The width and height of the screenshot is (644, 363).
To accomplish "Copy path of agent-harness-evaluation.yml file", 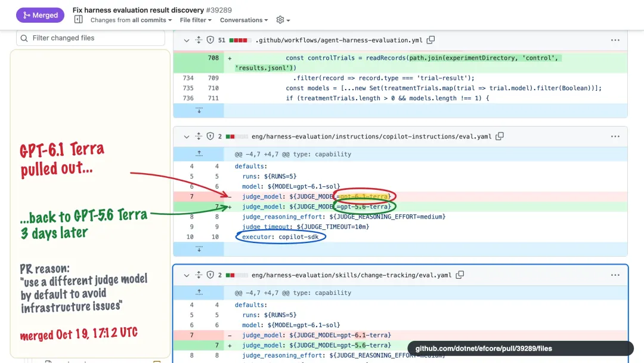I will pyautogui.click(x=431, y=40).
